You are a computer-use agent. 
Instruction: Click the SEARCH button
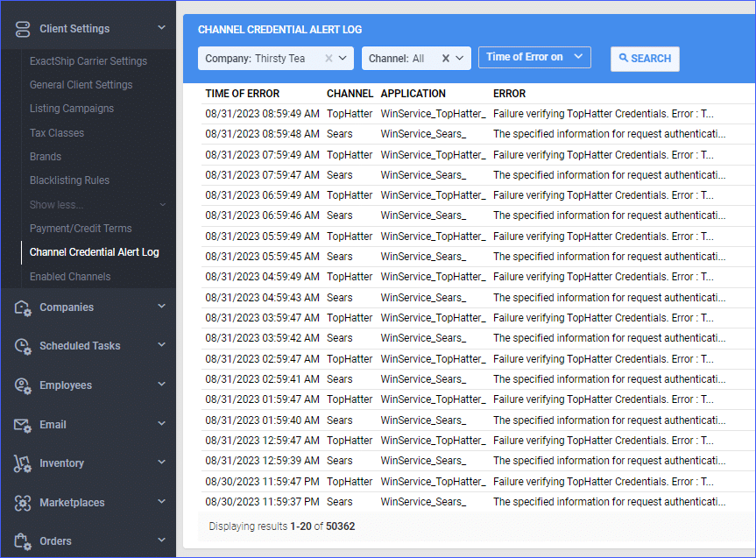645,59
